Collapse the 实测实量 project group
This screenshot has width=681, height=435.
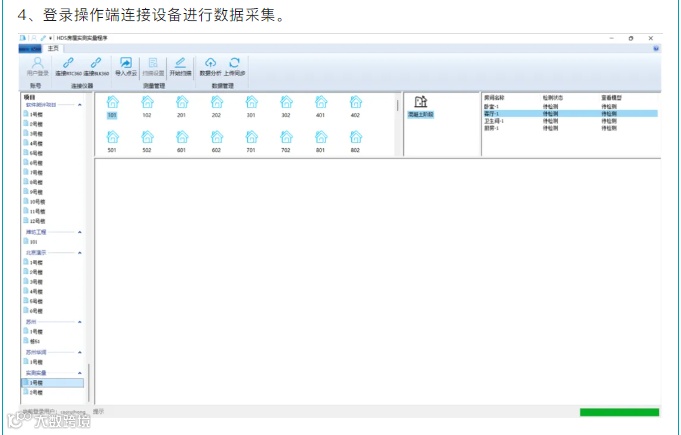coord(79,372)
